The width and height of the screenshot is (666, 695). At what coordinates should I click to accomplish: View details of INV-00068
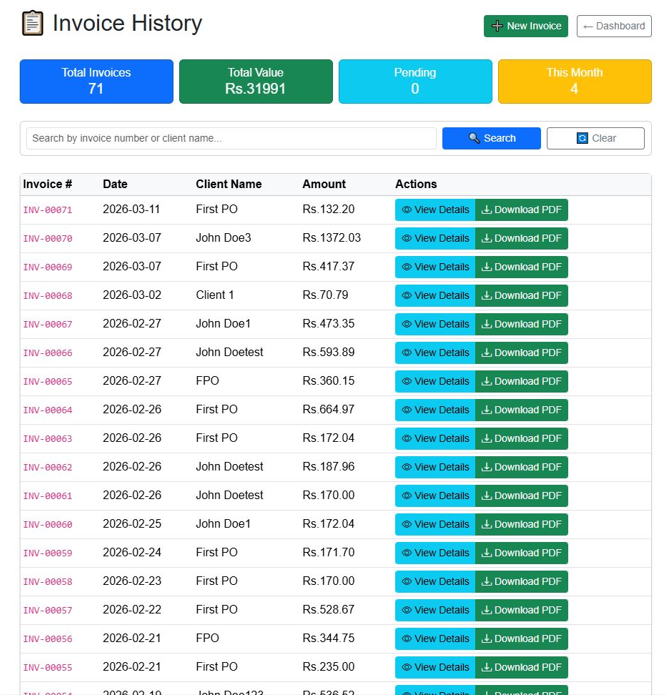point(435,296)
